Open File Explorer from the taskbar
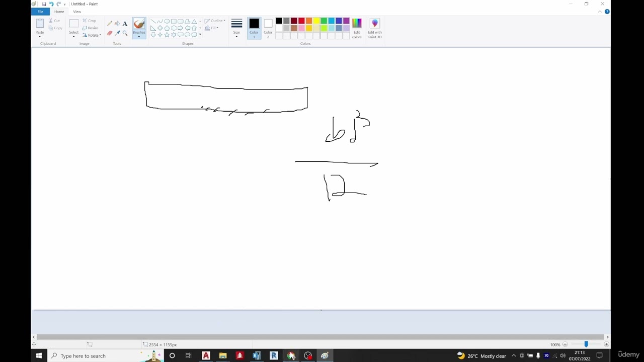Viewport: 644px width, 362px height. tap(223, 355)
